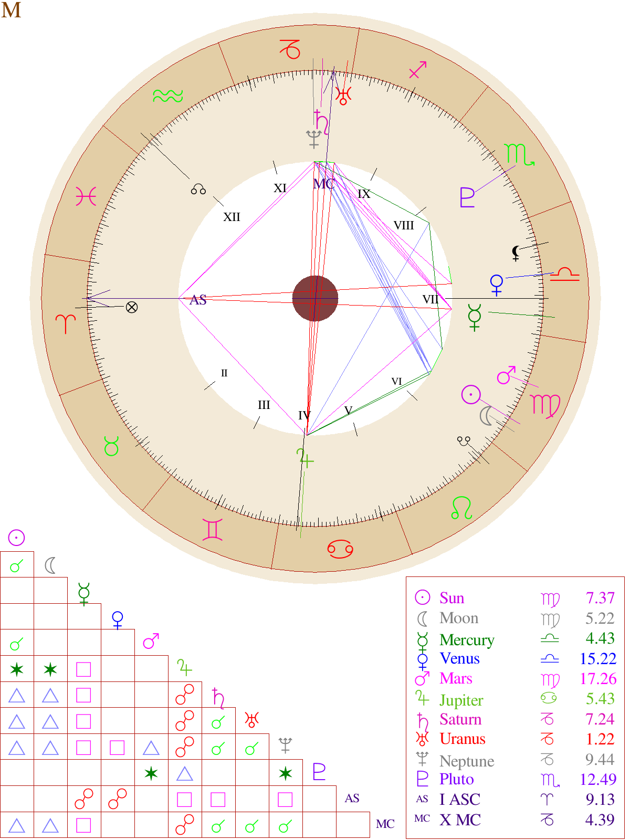This screenshot has width=630, height=840.
Task: Click Mars header glyph in aspect grid
Action: click(x=151, y=641)
